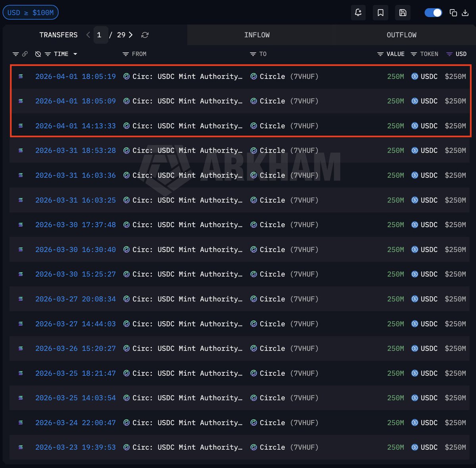Click the Solana chain icon in the 2026-03-24 22:00:47 row
476x468 pixels.
[x=21, y=423]
